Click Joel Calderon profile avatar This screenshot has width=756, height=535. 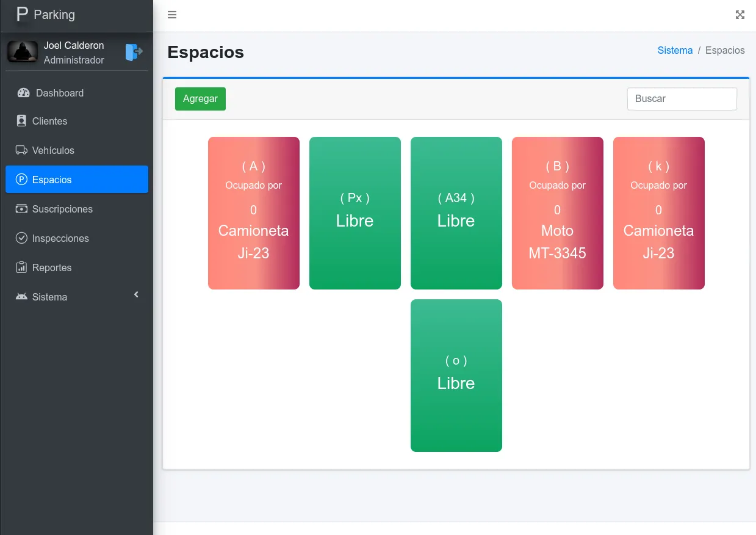[23, 52]
